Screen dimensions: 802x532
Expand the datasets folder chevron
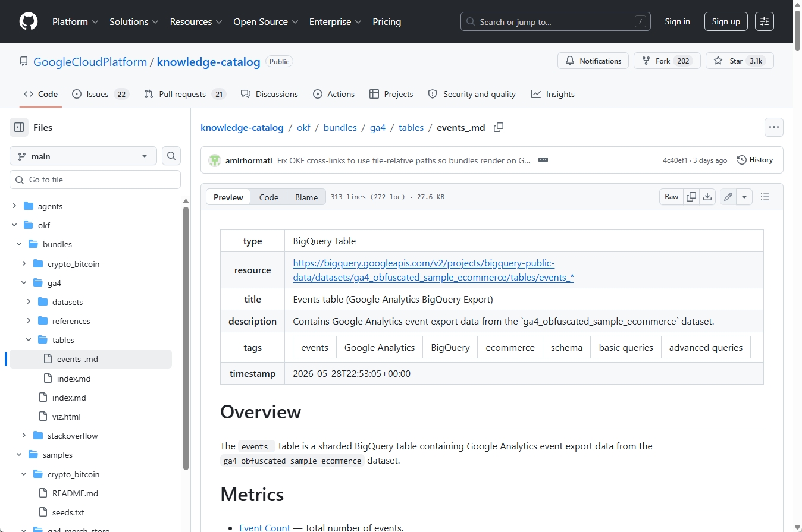(29, 302)
